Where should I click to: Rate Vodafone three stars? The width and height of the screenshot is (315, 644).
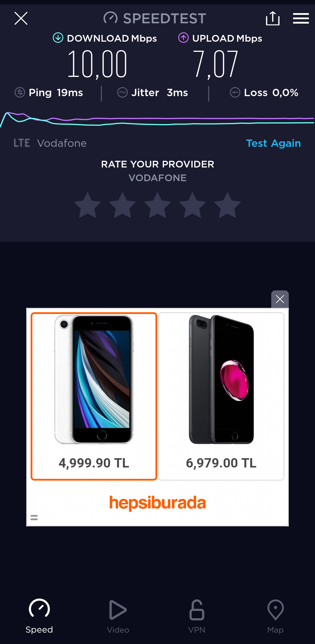click(157, 205)
